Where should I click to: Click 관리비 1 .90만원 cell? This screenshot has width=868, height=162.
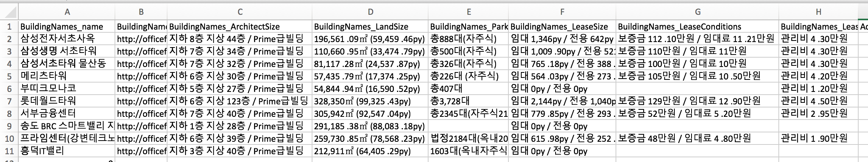[x=818, y=139]
